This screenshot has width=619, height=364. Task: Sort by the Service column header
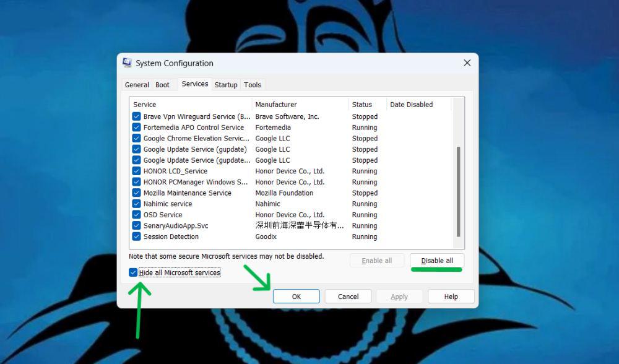(x=191, y=105)
